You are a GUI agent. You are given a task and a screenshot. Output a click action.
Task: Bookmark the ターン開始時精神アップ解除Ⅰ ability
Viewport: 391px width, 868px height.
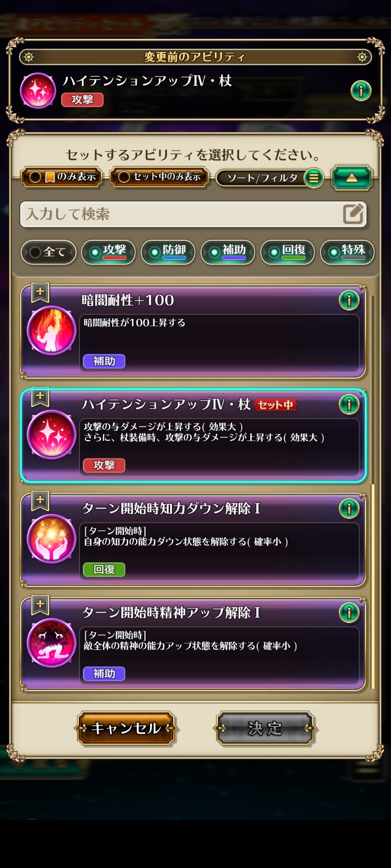pyautogui.click(x=40, y=605)
